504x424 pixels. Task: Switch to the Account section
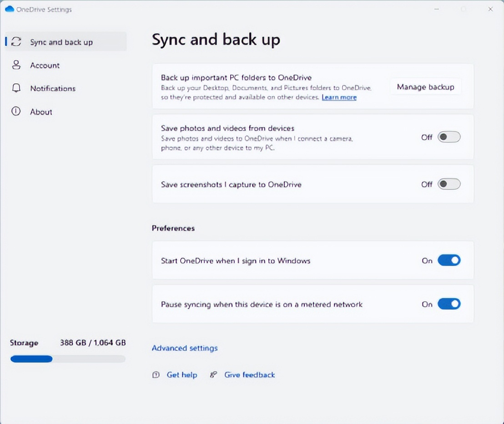click(45, 65)
